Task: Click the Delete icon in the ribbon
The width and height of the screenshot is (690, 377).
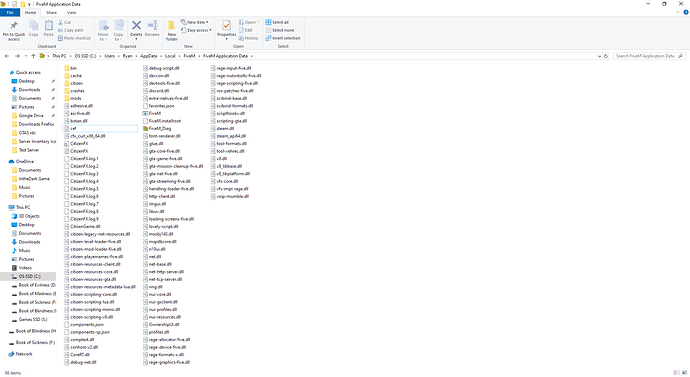Action: coord(136,29)
